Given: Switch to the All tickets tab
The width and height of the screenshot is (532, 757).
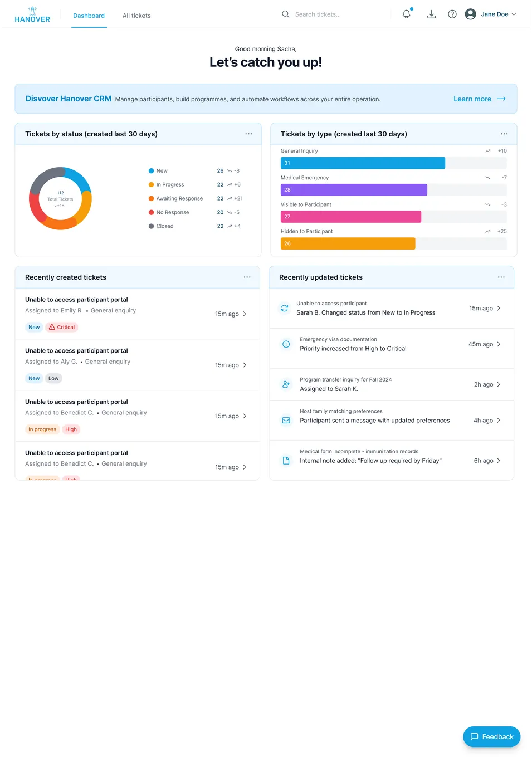Looking at the screenshot, I should pos(136,16).
